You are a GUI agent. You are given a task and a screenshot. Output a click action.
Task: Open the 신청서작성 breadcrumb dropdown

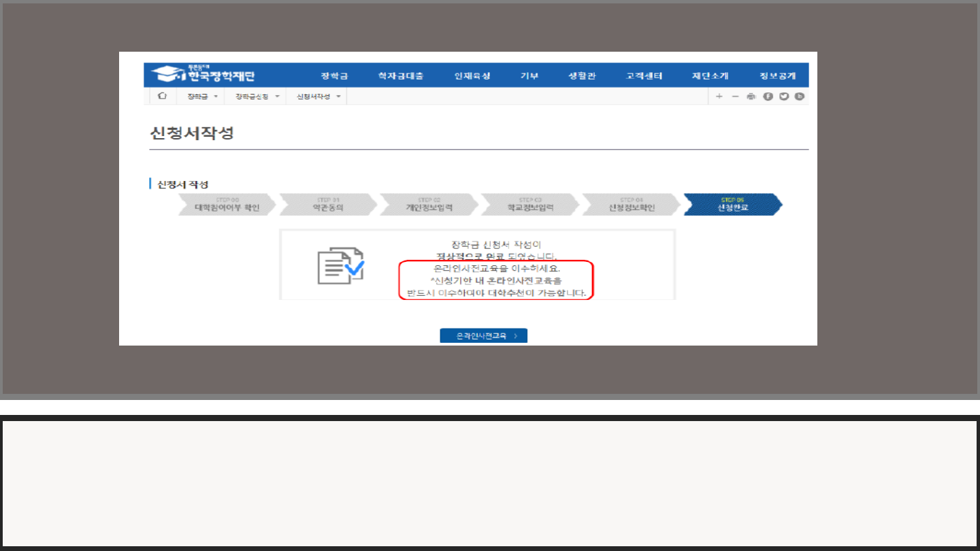[x=318, y=97]
